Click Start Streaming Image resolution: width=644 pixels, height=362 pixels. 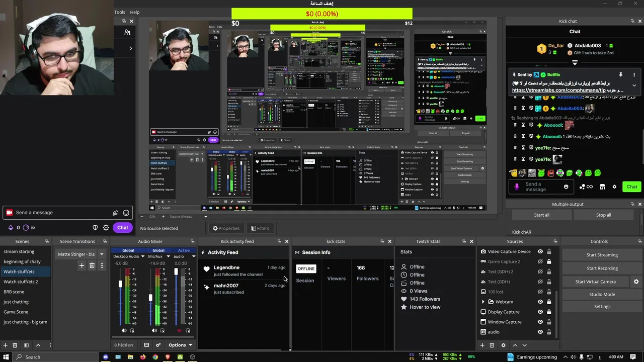coord(602,255)
